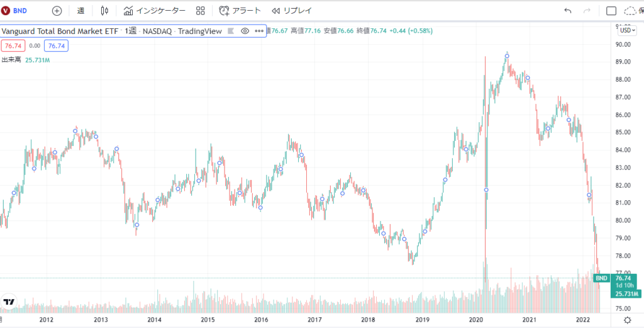Click the 2012 label on time axis

click(x=47, y=320)
